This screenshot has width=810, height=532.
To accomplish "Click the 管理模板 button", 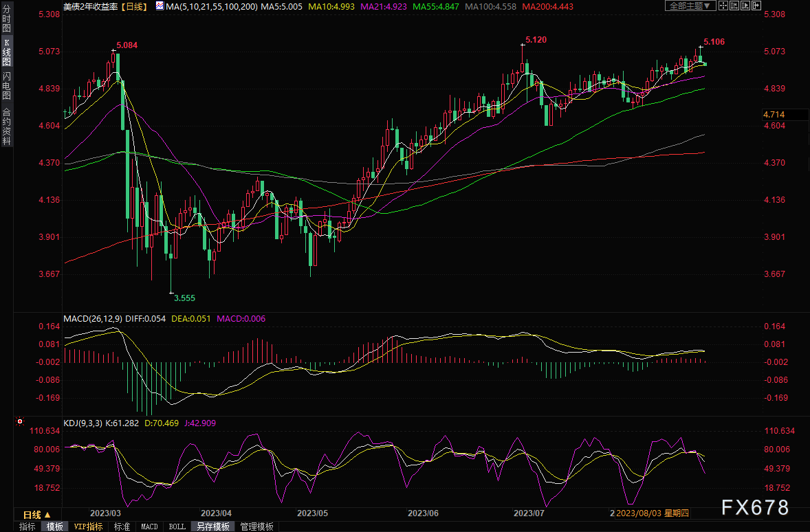I will (x=256, y=527).
